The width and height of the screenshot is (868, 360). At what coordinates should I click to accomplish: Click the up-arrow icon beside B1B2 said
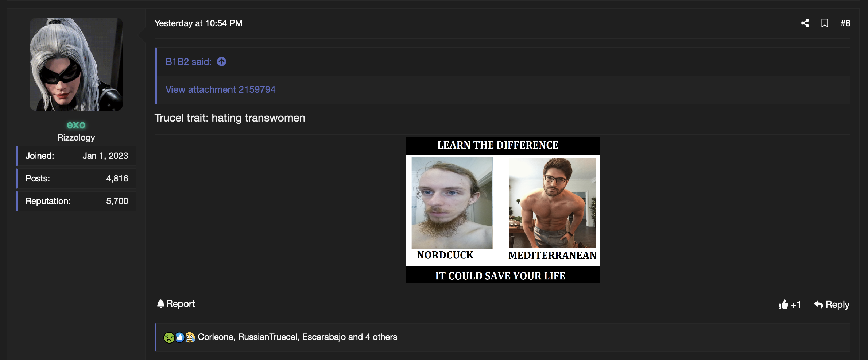click(221, 62)
